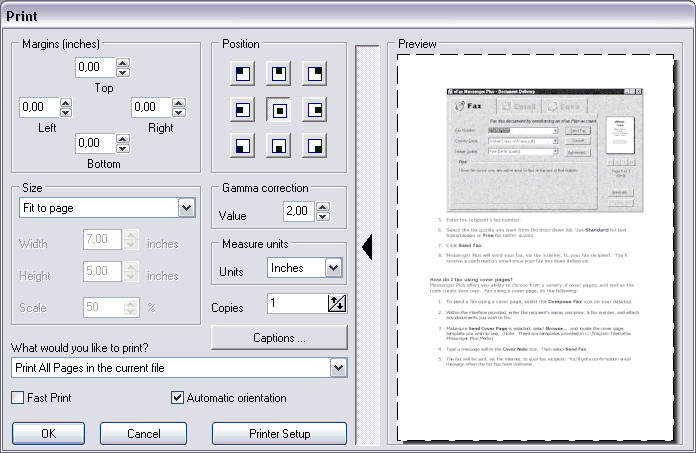Open the Captions dialog
Viewport: 696px width, 453px height.
pyautogui.click(x=279, y=338)
